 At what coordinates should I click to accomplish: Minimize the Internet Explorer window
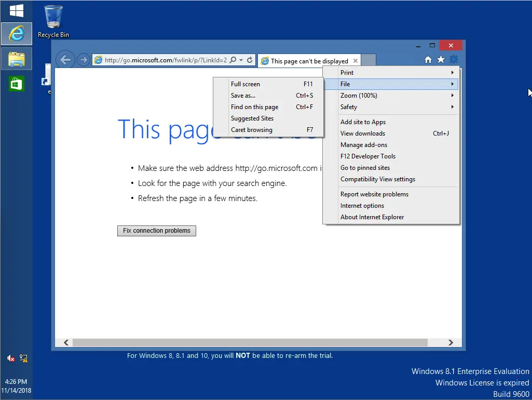[418, 46]
